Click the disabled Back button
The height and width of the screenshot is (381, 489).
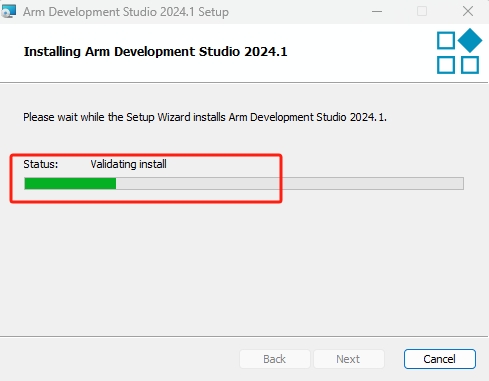pos(275,359)
